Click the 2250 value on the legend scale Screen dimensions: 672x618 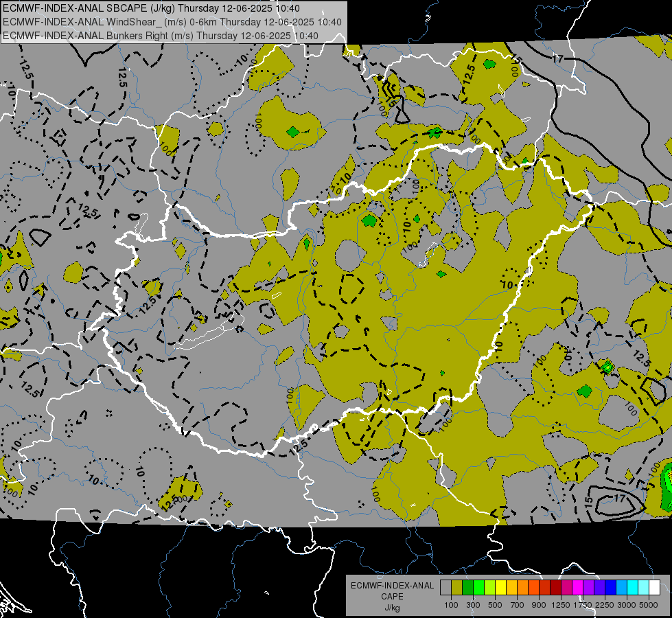click(x=605, y=605)
